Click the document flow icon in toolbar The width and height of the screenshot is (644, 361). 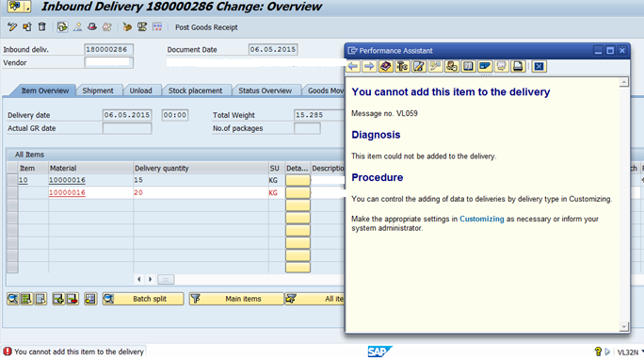click(x=62, y=27)
